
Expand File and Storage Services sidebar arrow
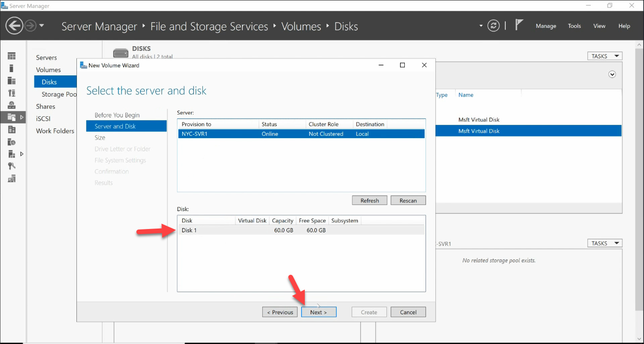tap(22, 117)
